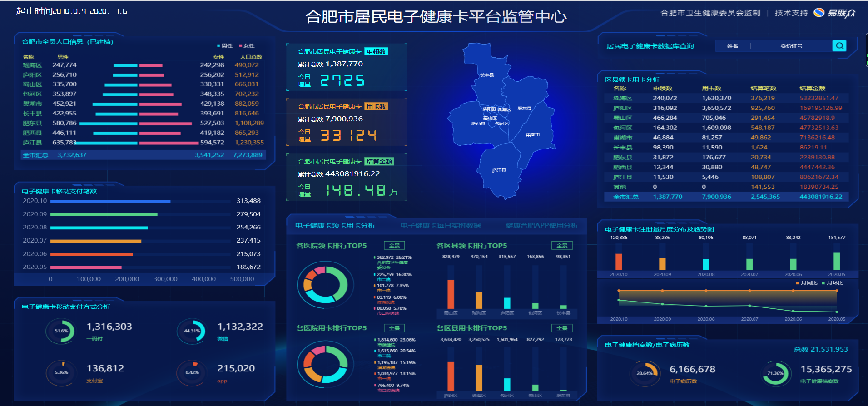Toggle the 男性 legend in population chart
The height and width of the screenshot is (406, 868).
pos(225,46)
